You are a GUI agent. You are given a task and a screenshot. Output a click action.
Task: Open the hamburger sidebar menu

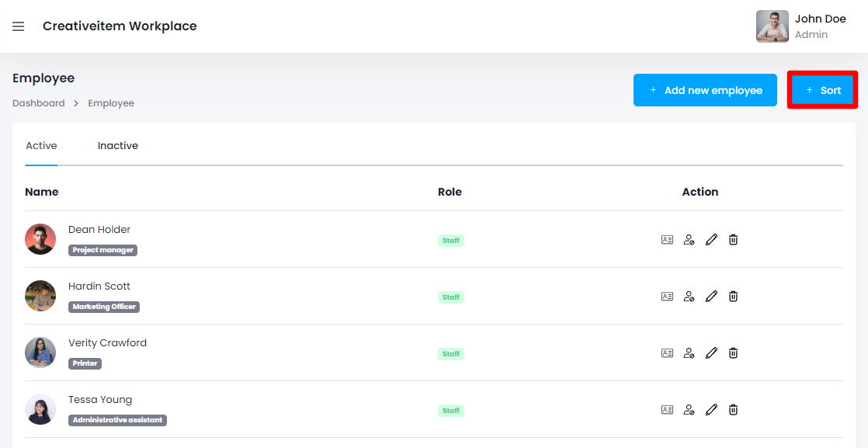[19, 26]
